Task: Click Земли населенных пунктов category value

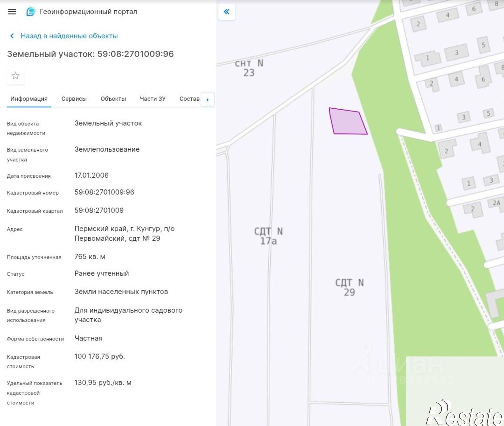Action: point(121,292)
